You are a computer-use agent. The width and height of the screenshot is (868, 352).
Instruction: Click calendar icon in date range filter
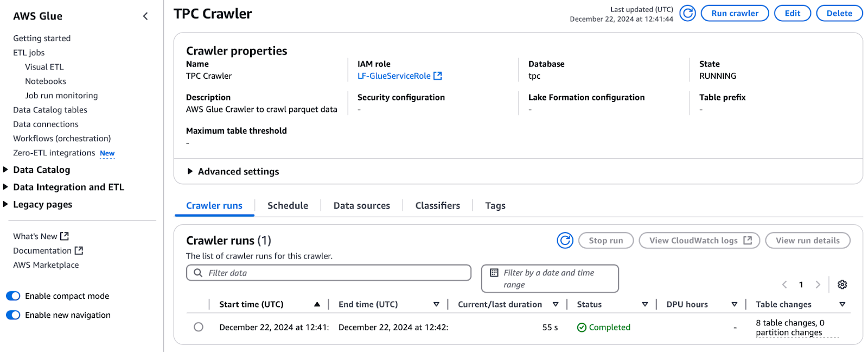coord(494,273)
